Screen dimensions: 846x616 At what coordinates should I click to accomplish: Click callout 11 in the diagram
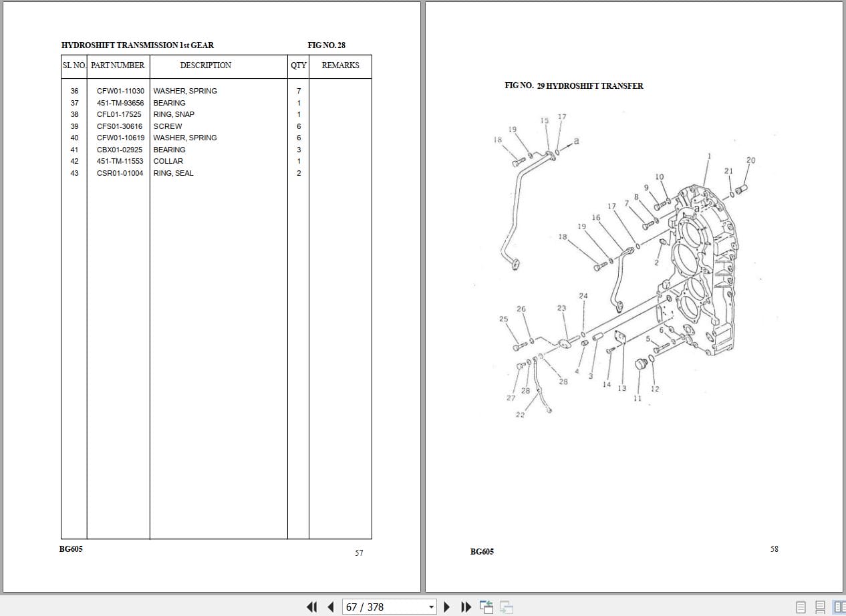[x=638, y=398]
